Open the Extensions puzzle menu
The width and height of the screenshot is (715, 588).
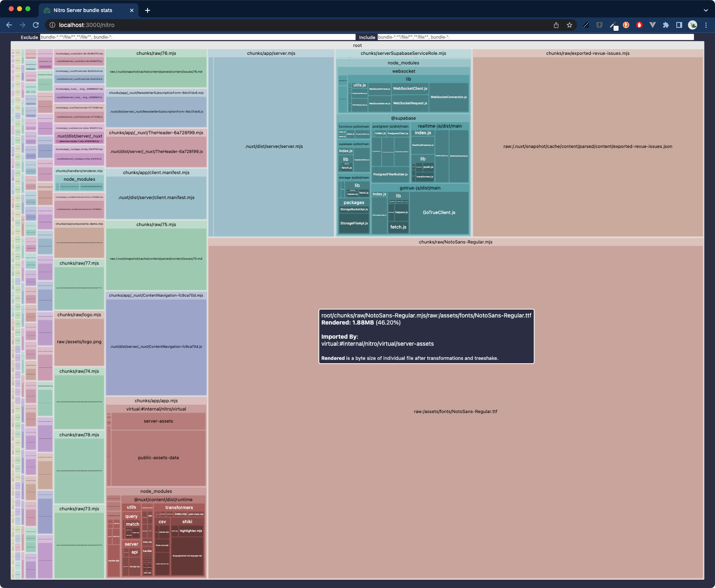point(666,25)
